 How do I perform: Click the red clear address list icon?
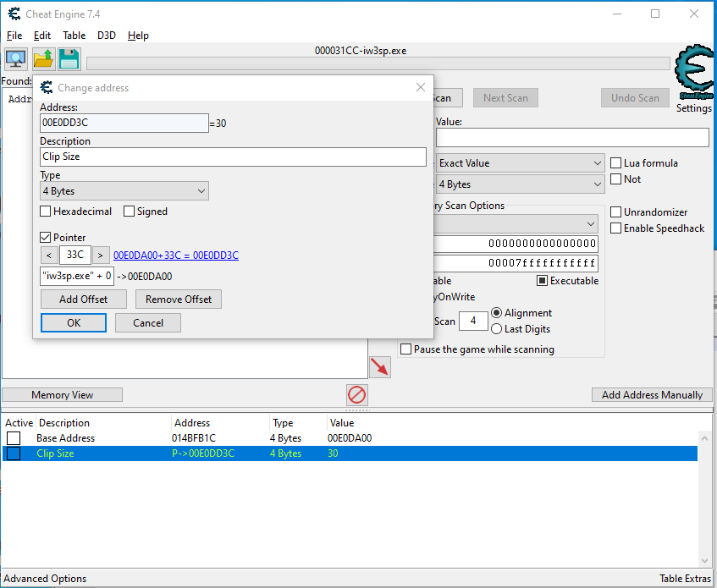tap(356, 395)
